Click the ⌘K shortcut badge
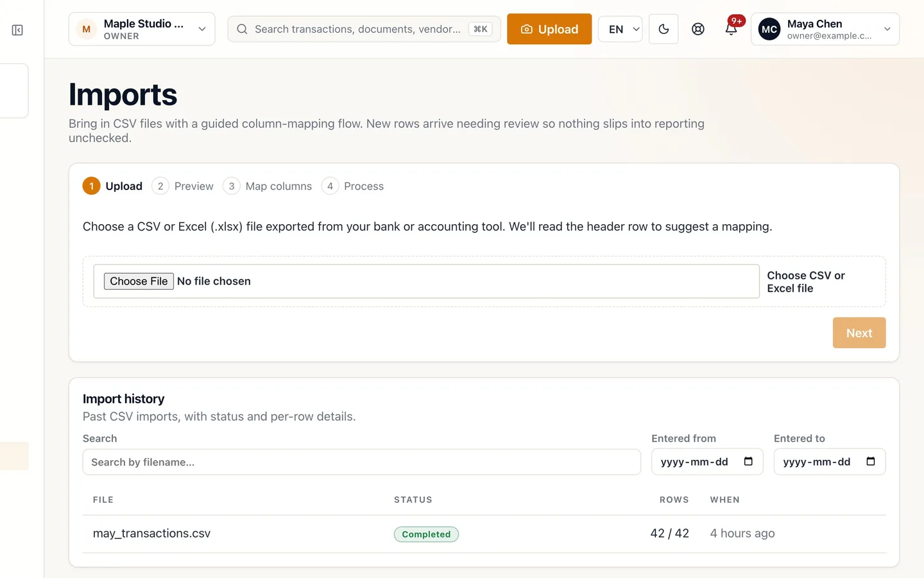924x578 pixels. 481,29
